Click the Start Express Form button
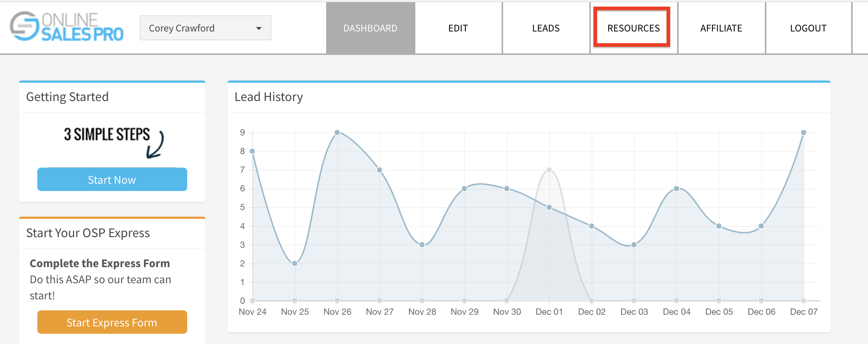Image resolution: width=868 pixels, height=344 pixels. (x=112, y=322)
